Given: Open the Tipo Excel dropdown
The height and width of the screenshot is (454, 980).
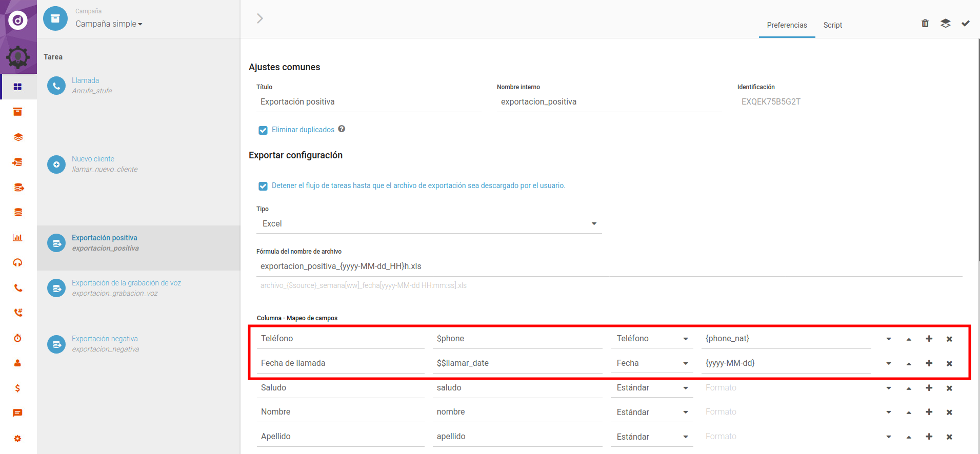Looking at the screenshot, I should [x=429, y=224].
